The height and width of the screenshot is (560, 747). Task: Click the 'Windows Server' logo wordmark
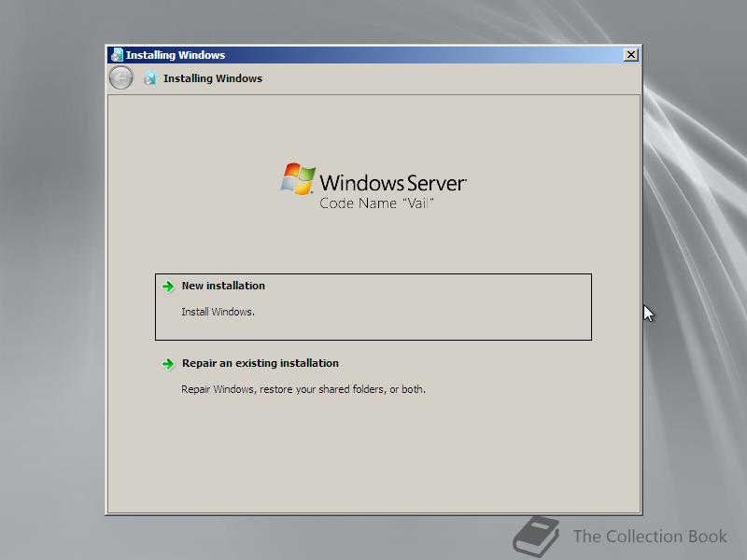393,183
